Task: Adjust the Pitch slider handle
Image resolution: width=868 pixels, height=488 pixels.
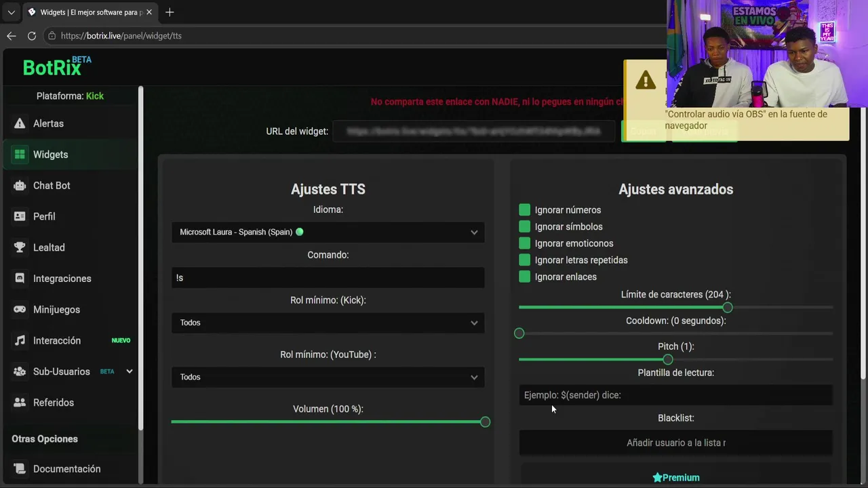Action: pyautogui.click(x=668, y=359)
